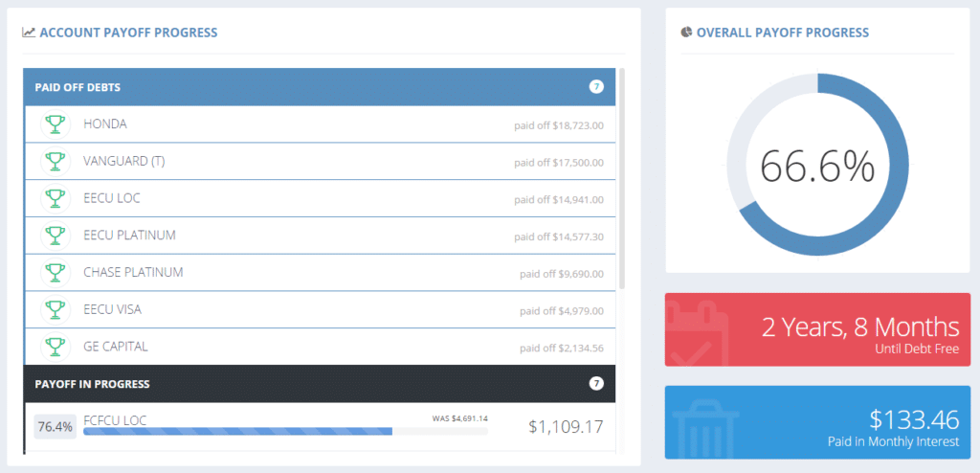Click the FCFCU LOC striped progress bar
Screen dimensions: 980x473
(x=285, y=431)
